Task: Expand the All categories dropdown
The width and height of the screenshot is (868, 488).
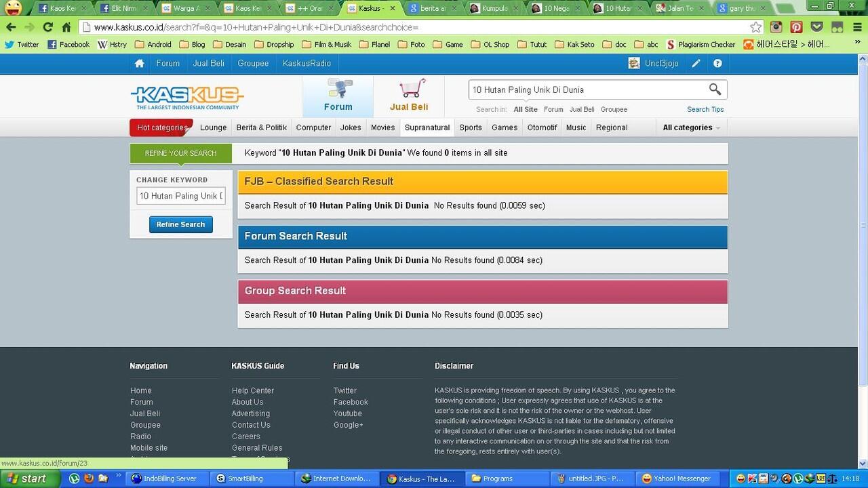Action: coord(691,127)
